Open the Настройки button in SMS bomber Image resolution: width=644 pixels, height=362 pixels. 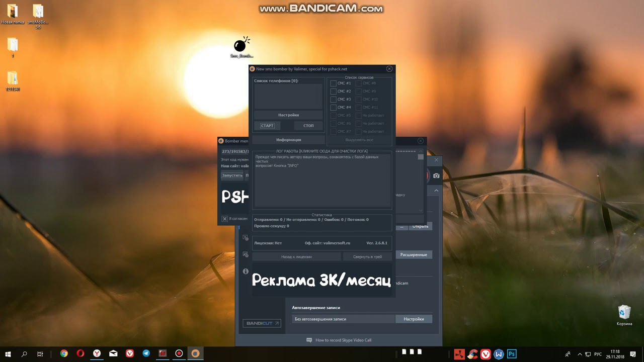point(288,115)
